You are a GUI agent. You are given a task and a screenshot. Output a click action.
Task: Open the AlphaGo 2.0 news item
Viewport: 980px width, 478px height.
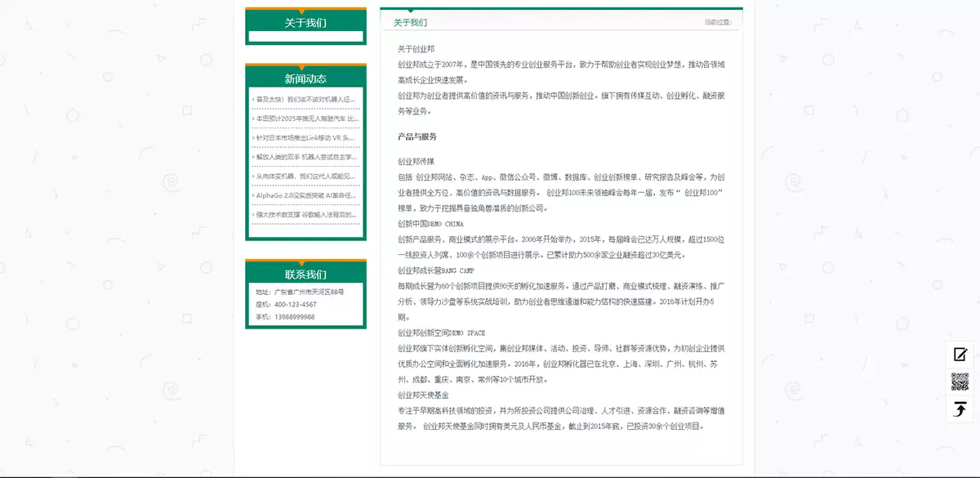pos(305,195)
